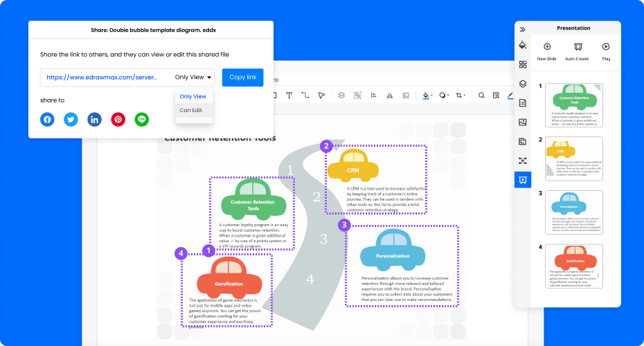This screenshot has height=346, width=644.
Task: Open the Only View permission dropdown
Action: pos(194,78)
